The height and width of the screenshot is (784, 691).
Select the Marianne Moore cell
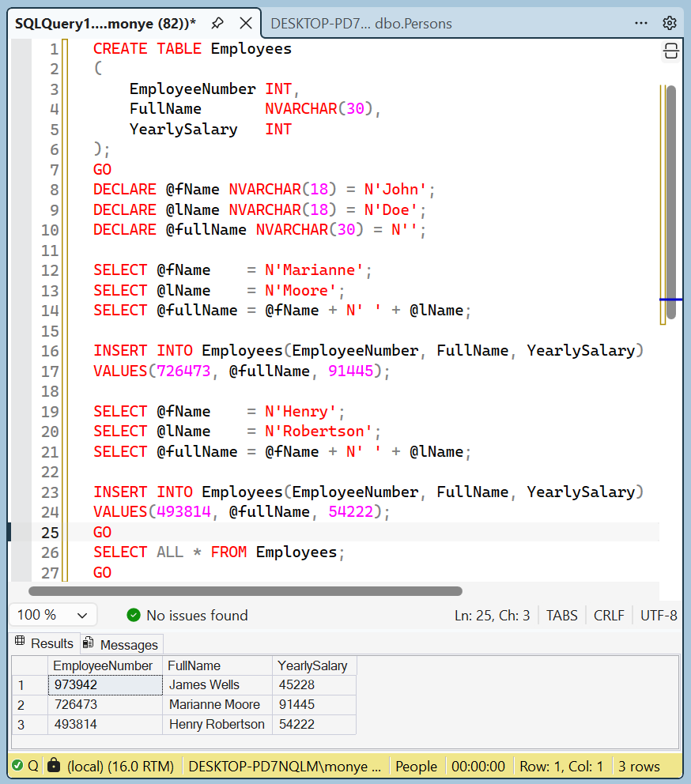217,704
